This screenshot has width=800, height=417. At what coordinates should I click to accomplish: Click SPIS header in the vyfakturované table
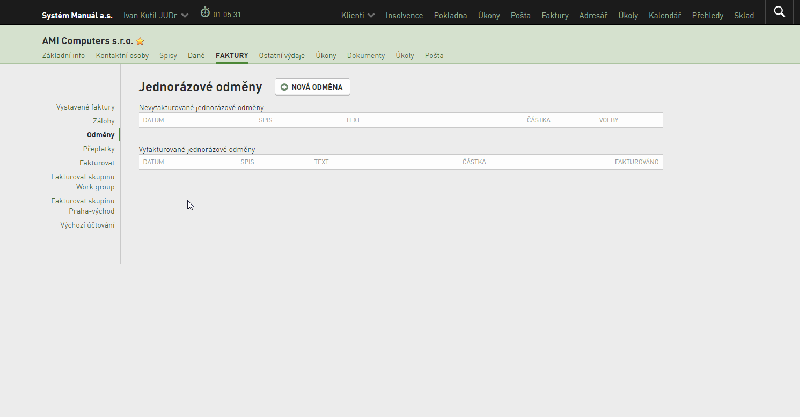tap(247, 162)
